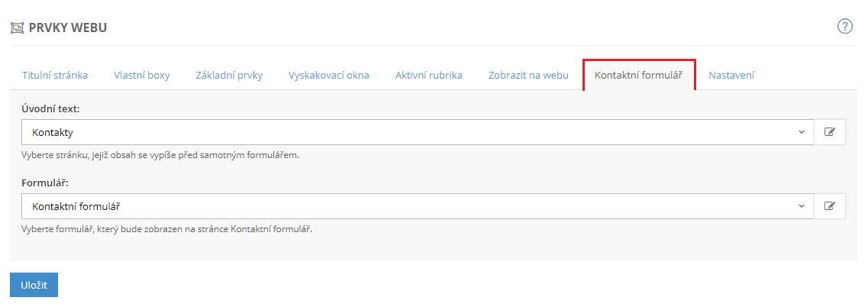868x307 pixels.
Task: Go to the Vlastní boxy tab
Action: pyautogui.click(x=142, y=76)
